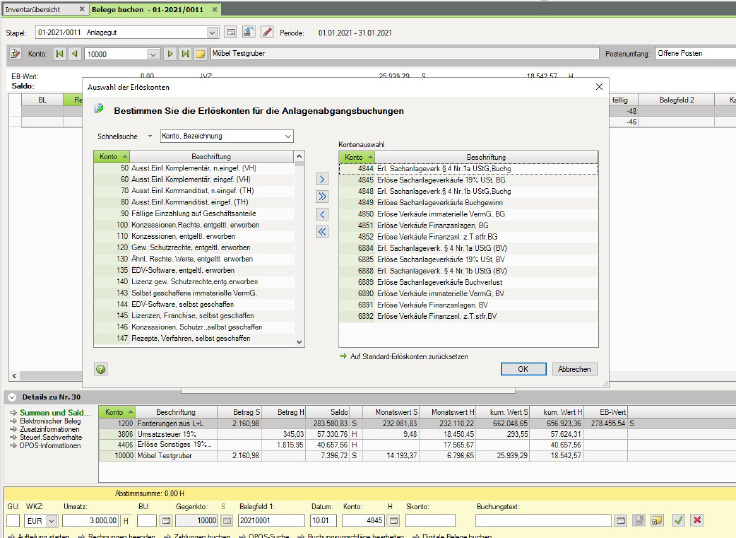736x538 pixels.
Task: Click left arrow of horizontal scrollbar
Action: click(15, 376)
